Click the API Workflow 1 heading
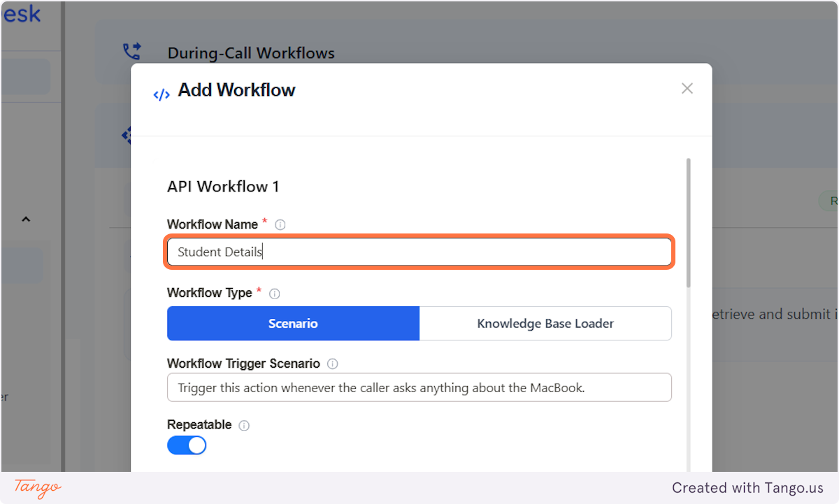The width and height of the screenshot is (839, 504). point(223,187)
